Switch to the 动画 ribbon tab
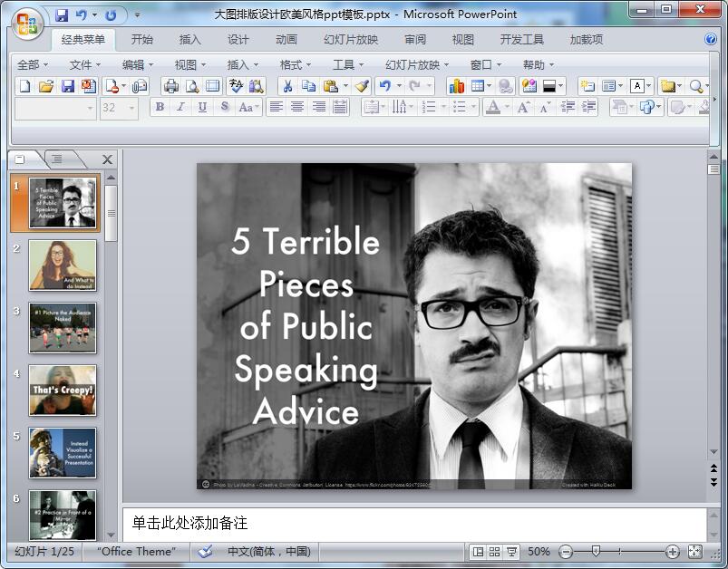The height and width of the screenshot is (569, 728). click(x=286, y=40)
